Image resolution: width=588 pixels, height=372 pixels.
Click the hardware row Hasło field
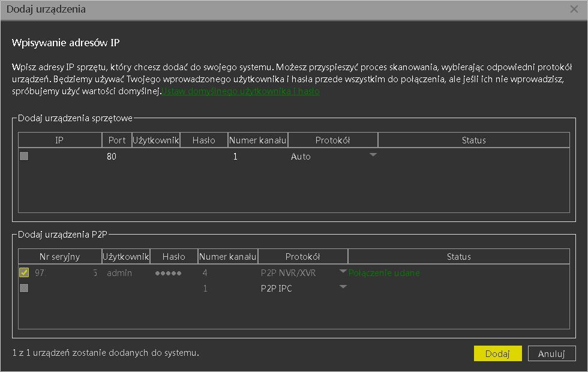click(204, 157)
